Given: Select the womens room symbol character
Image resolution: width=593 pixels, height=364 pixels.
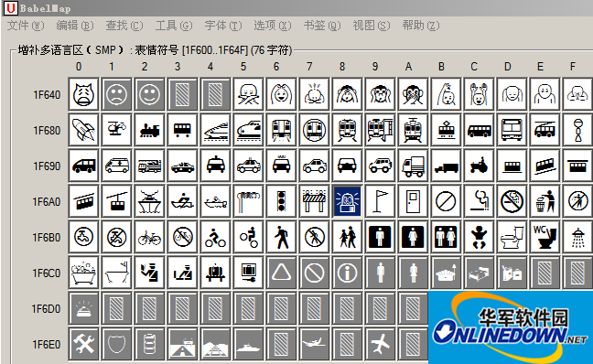Looking at the screenshot, I should pyautogui.click(x=413, y=238).
